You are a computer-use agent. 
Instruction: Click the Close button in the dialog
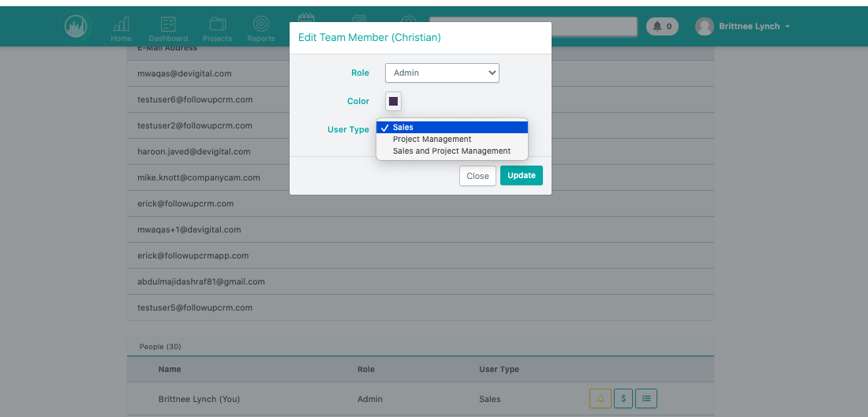pyautogui.click(x=477, y=176)
